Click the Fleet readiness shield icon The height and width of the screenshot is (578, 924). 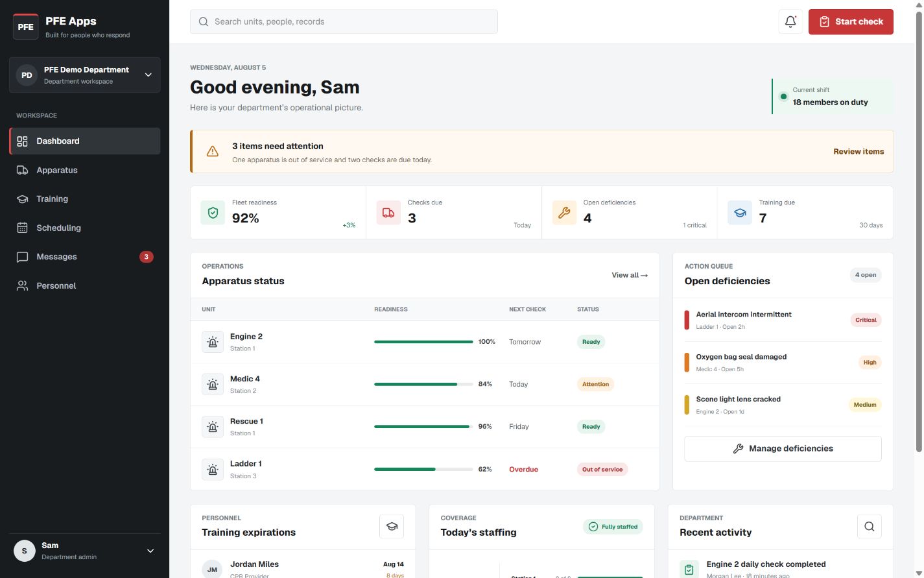[x=213, y=212]
